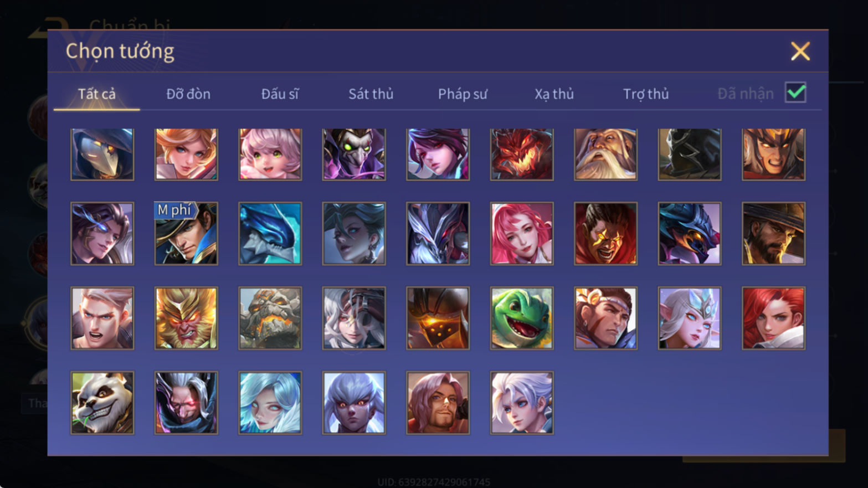The height and width of the screenshot is (488, 868).
Task: Toggle the 'Đã nhận' checkbox
Action: point(795,93)
